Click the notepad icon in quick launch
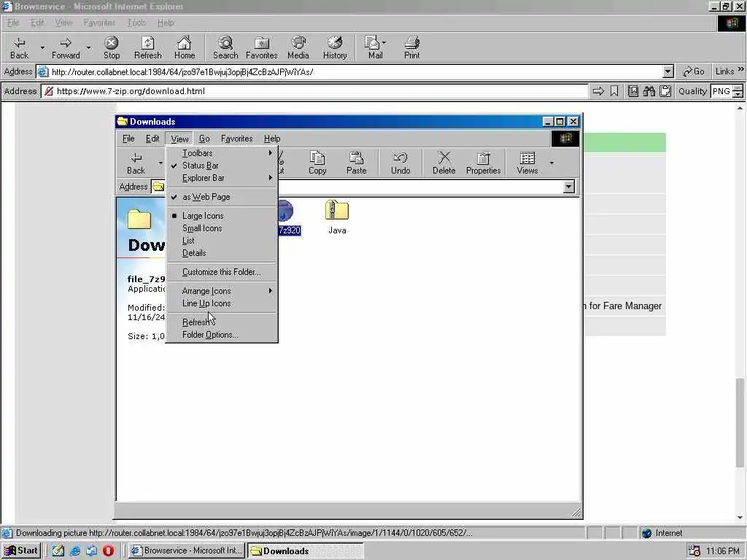Viewport: 747px width, 560px height. coord(58,551)
